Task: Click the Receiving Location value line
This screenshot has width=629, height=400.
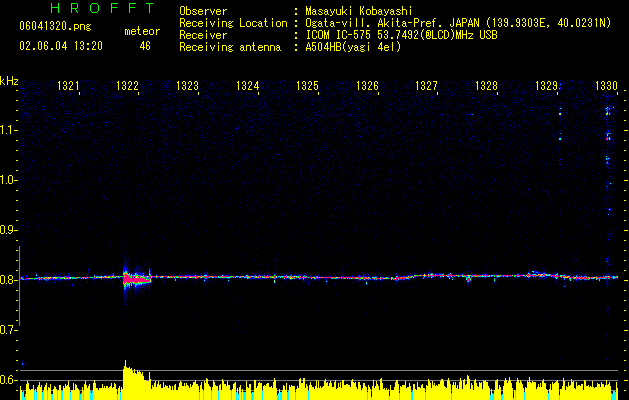Action: pyautogui.click(x=458, y=23)
